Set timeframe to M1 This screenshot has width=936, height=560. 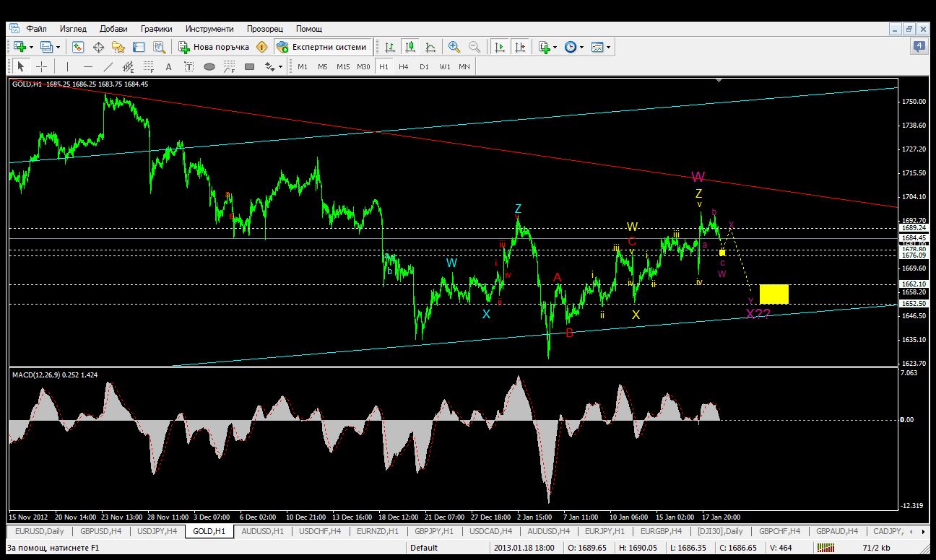click(x=303, y=66)
